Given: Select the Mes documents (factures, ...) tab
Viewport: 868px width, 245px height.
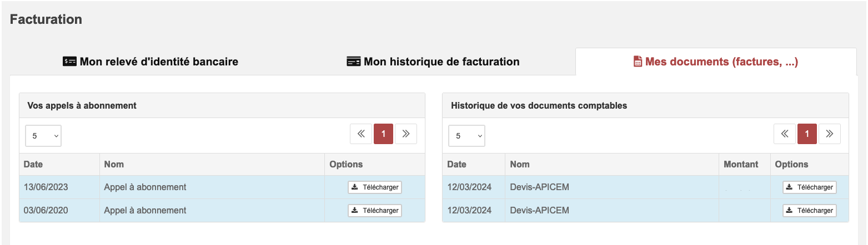Looking at the screenshot, I should pos(716,62).
